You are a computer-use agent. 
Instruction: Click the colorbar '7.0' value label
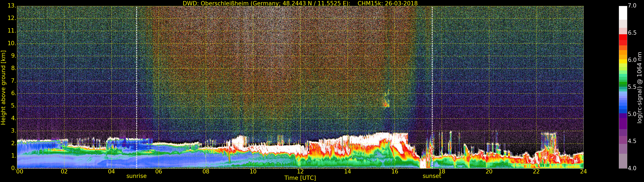click(x=632, y=6)
